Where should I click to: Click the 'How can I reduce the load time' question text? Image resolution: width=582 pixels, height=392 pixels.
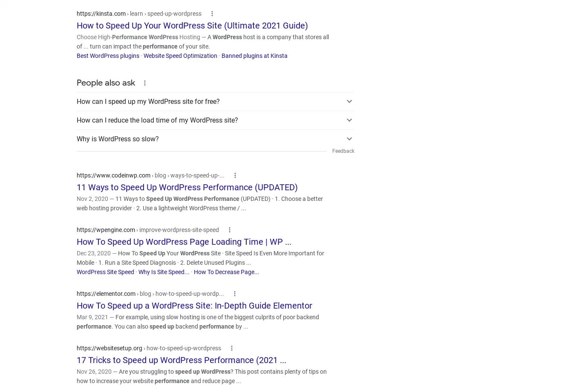157,120
